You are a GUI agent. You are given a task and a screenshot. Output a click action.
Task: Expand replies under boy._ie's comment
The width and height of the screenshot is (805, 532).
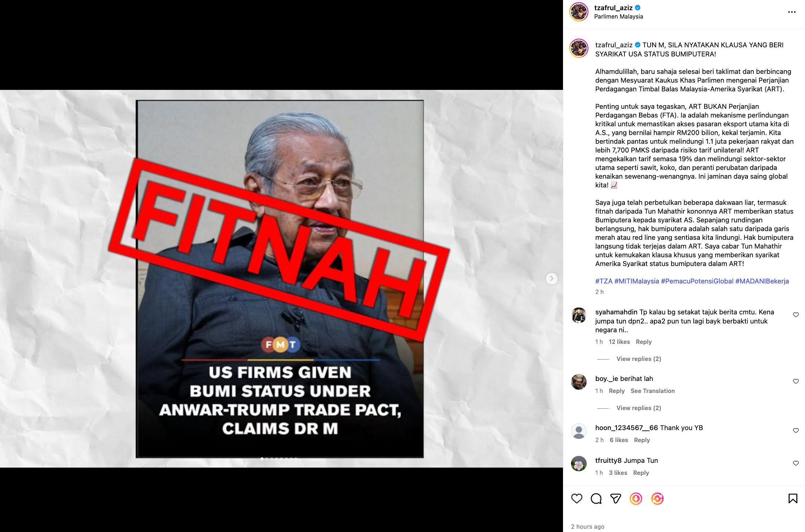coord(638,408)
